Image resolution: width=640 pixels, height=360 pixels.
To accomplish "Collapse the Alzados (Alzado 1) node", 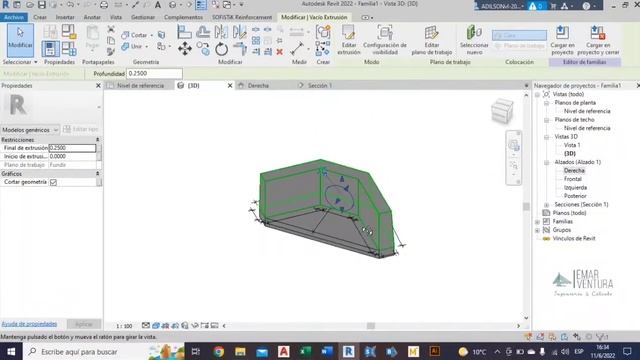I will coord(547,162).
